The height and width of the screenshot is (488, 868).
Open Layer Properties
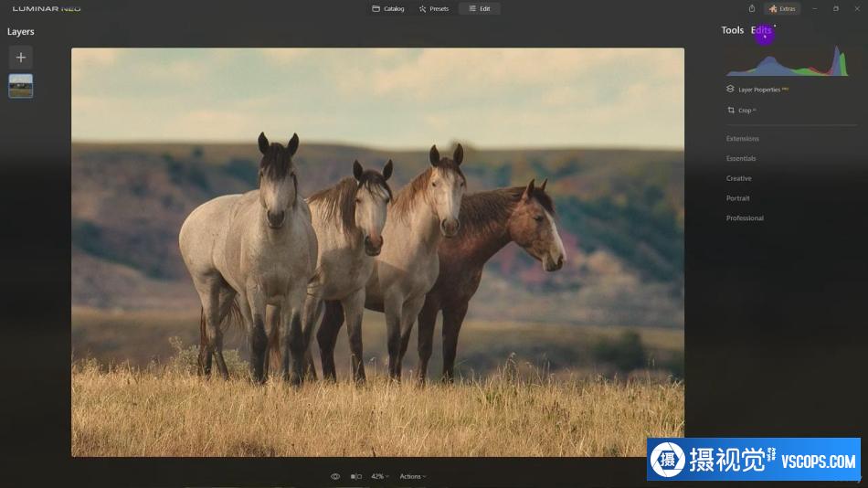759,90
